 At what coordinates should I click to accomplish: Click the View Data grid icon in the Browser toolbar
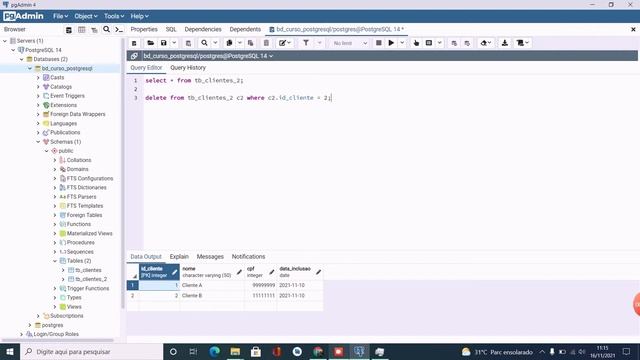point(82,30)
